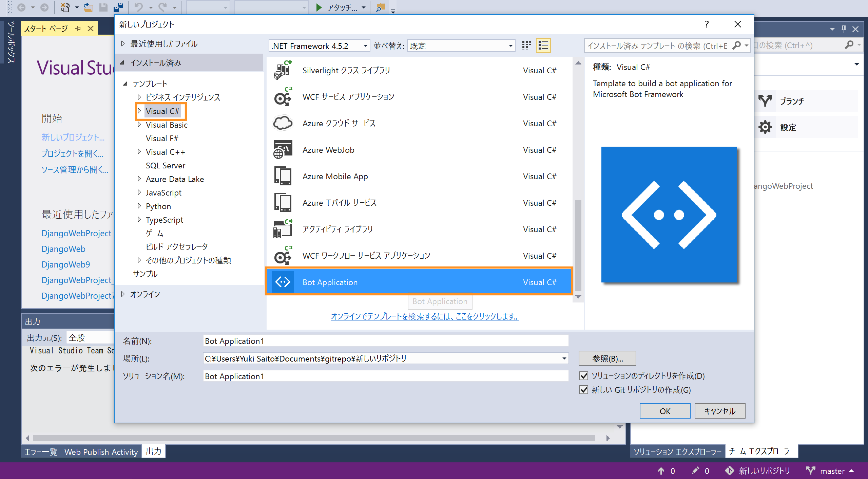This screenshot has height=479, width=868.
Task: Click the Save All toolbar icon
Action: click(118, 7)
